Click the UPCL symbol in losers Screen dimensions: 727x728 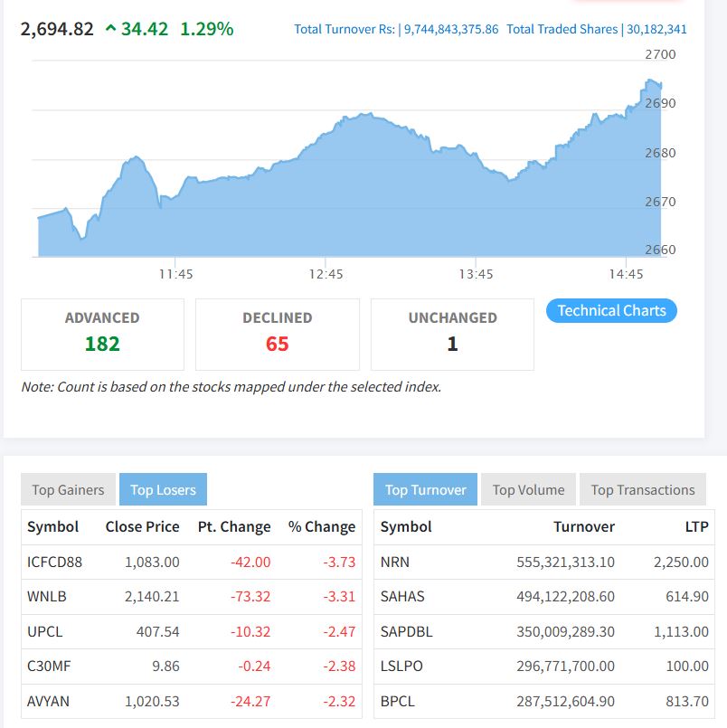click(45, 631)
